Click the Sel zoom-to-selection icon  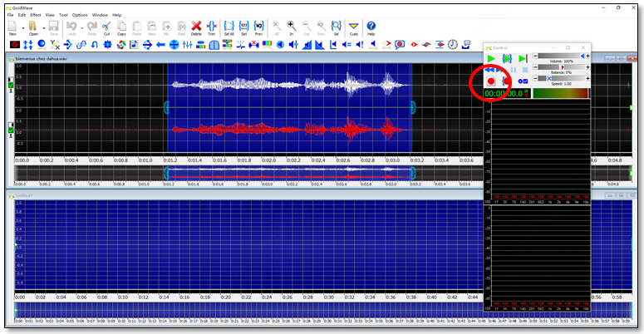336,27
